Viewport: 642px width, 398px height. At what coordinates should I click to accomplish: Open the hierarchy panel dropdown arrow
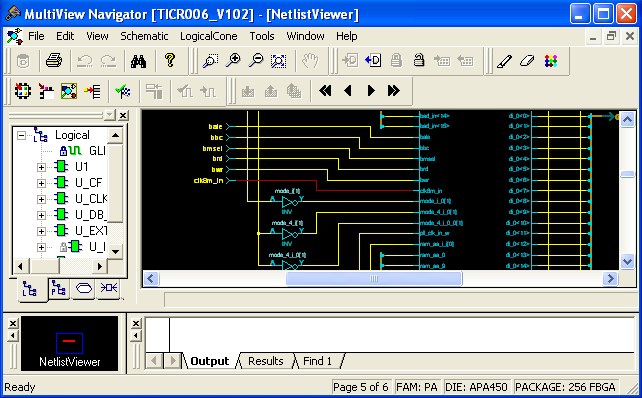click(x=110, y=115)
